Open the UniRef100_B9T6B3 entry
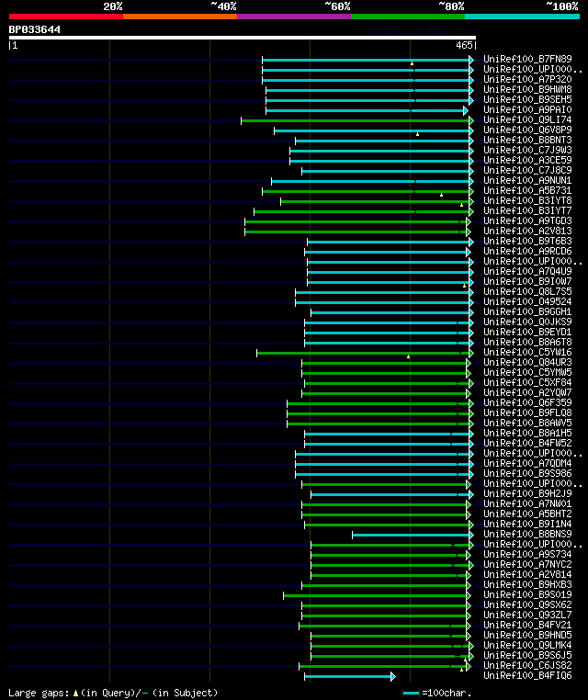 tap(527, 241)
